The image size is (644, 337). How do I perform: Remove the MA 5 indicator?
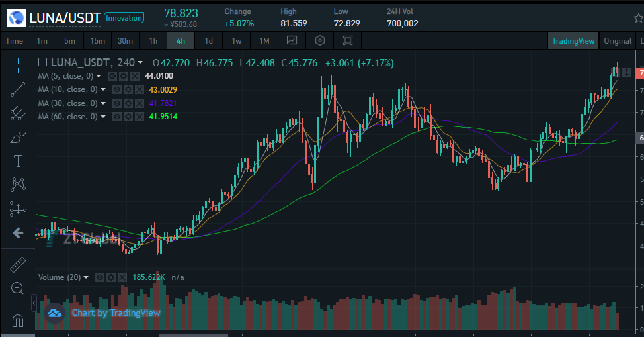click(x=135, y=76)
